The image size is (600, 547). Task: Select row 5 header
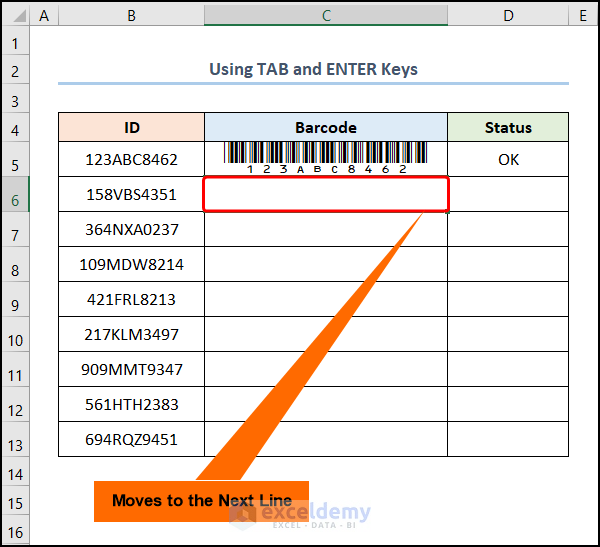click(15, 159)
